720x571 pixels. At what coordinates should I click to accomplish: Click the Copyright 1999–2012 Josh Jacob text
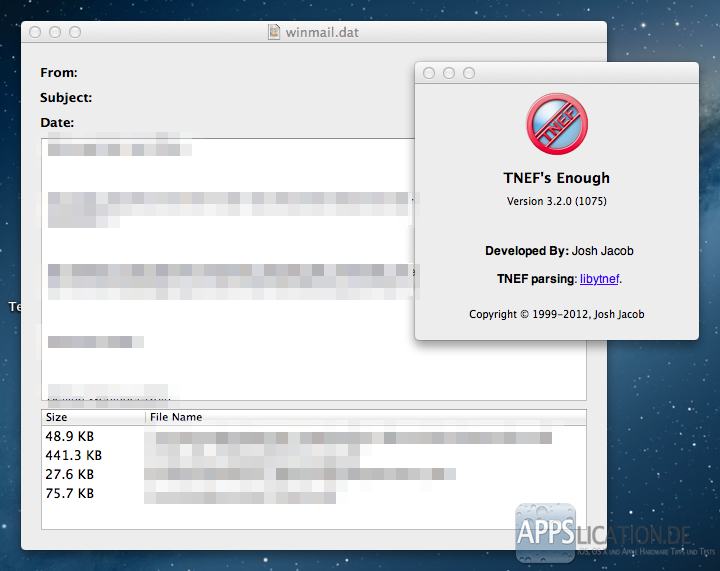557,314
